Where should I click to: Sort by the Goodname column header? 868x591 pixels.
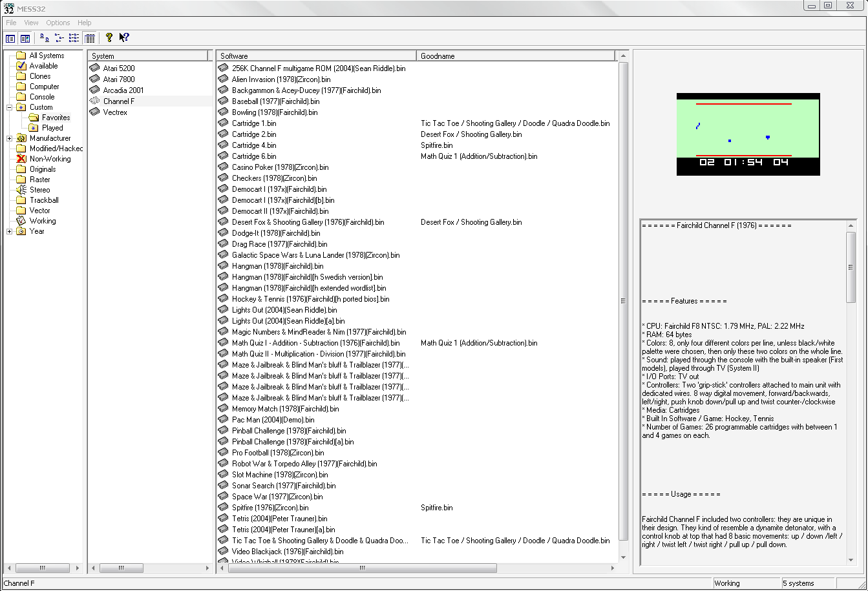point(517,56)
